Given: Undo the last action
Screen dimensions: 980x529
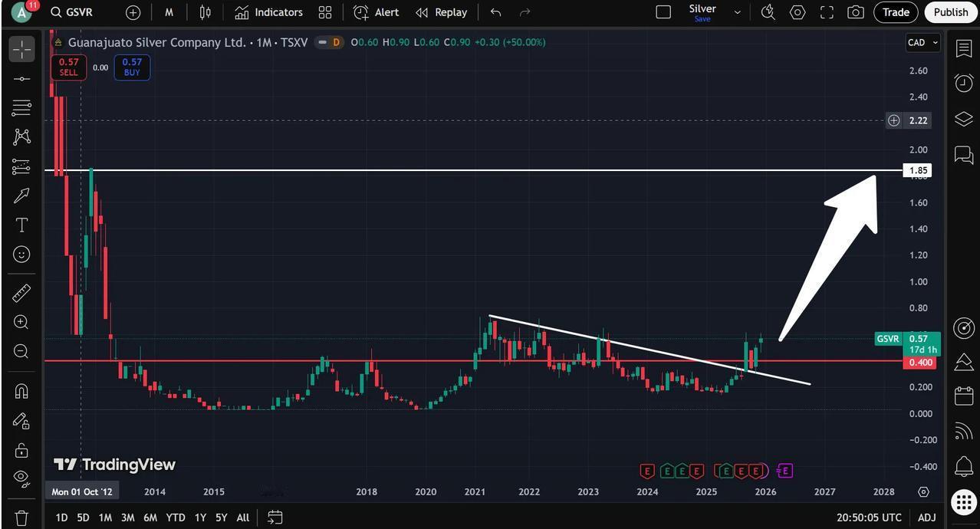Looking at the screenshot, I should coord(495,12).
